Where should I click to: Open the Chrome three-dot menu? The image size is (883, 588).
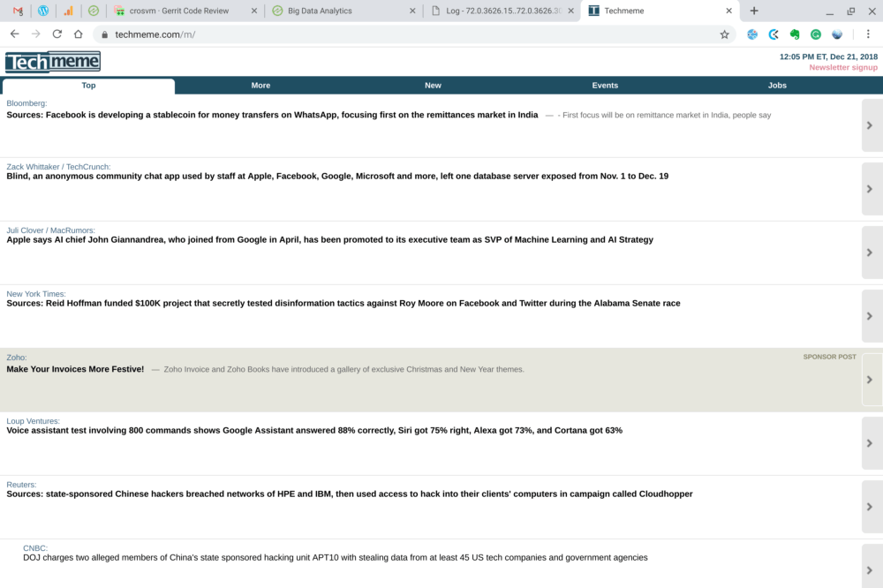point(868,34)
